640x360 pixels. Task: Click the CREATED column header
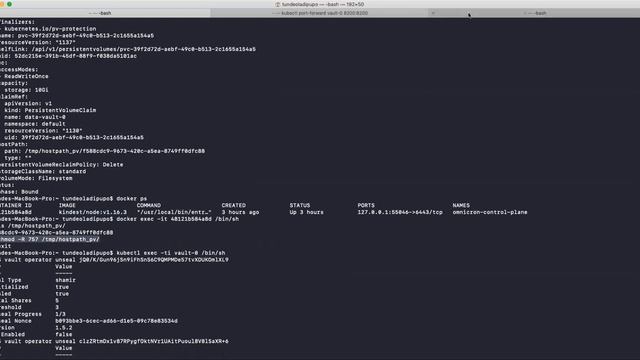pyautogui.click(x=233, y=205)
